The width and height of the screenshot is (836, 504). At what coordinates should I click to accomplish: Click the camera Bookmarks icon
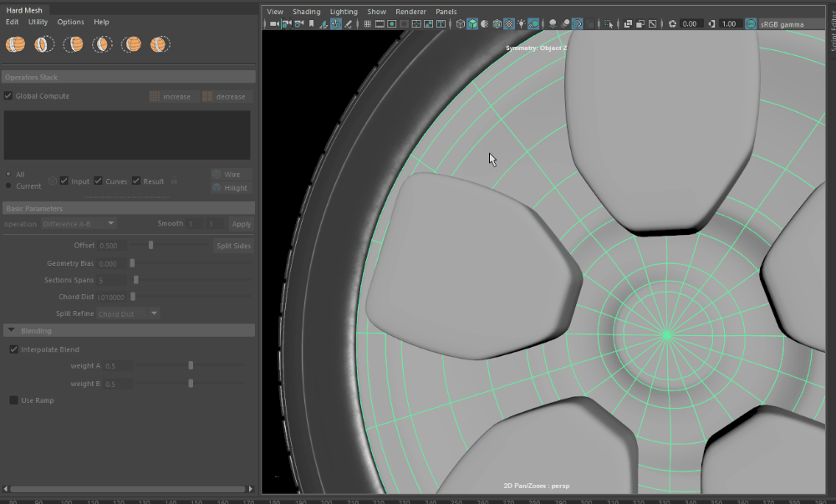click(x=311, y=24)
